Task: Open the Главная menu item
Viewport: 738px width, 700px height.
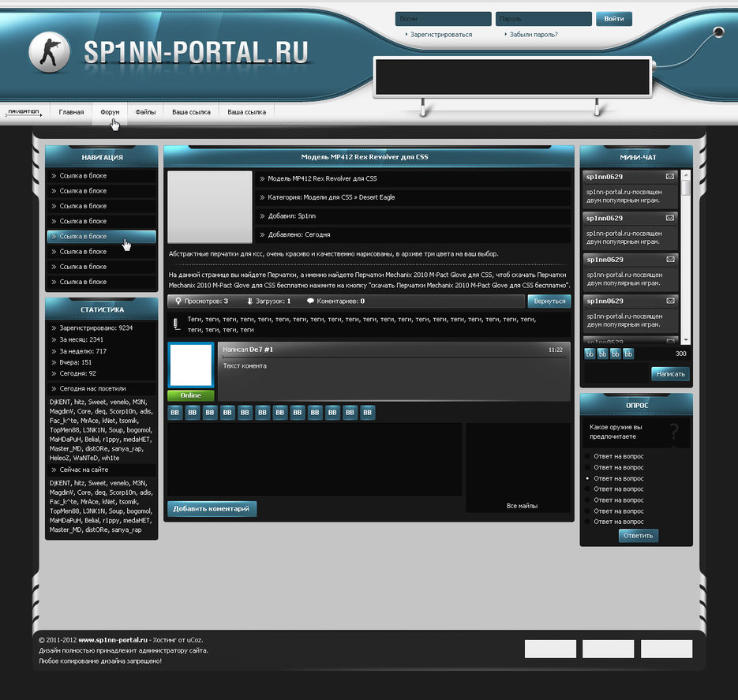Action: tap(71, 112)
